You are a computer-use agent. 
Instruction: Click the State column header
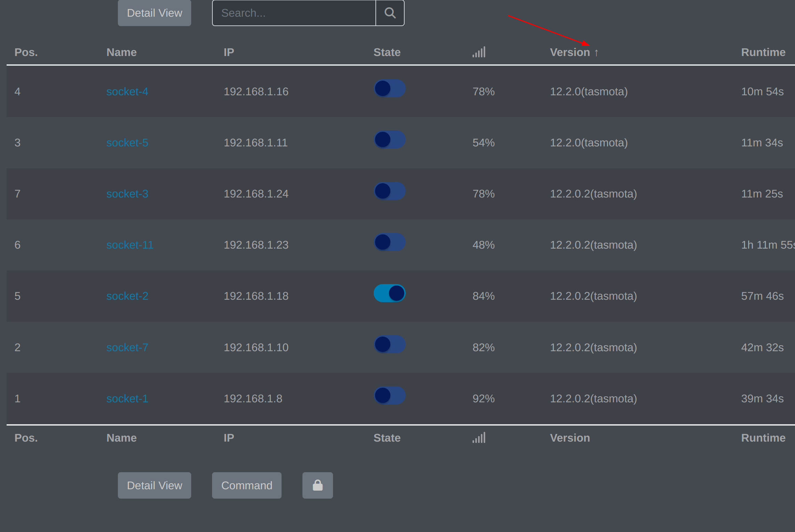[x=387, y=52]
